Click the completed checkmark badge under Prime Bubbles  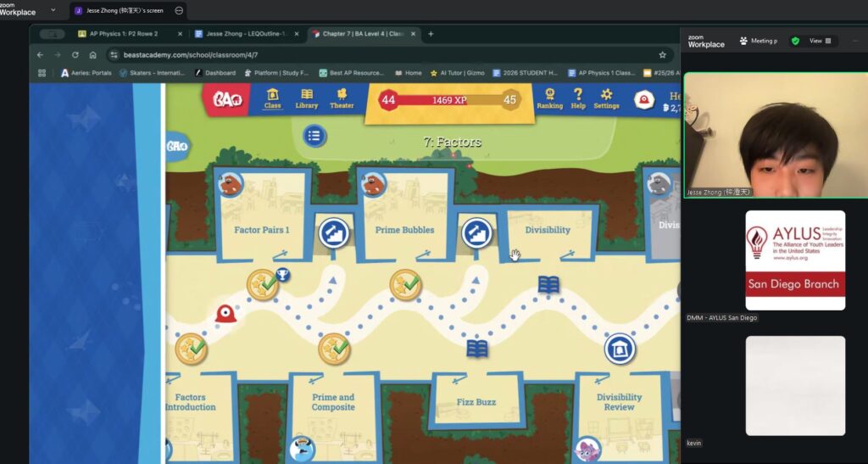point(406,285)
